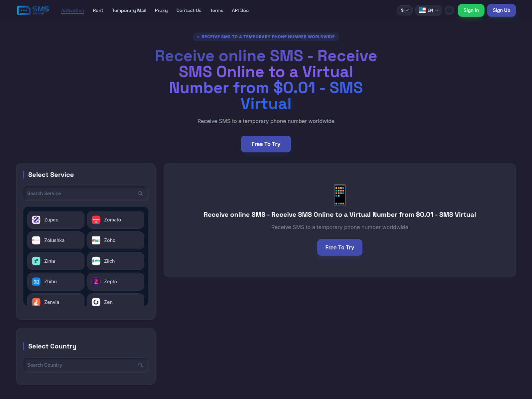Click the Zhihu service icon
This screenshot has height=399, width=532.
pyautogui.click(x=36, y=282)
